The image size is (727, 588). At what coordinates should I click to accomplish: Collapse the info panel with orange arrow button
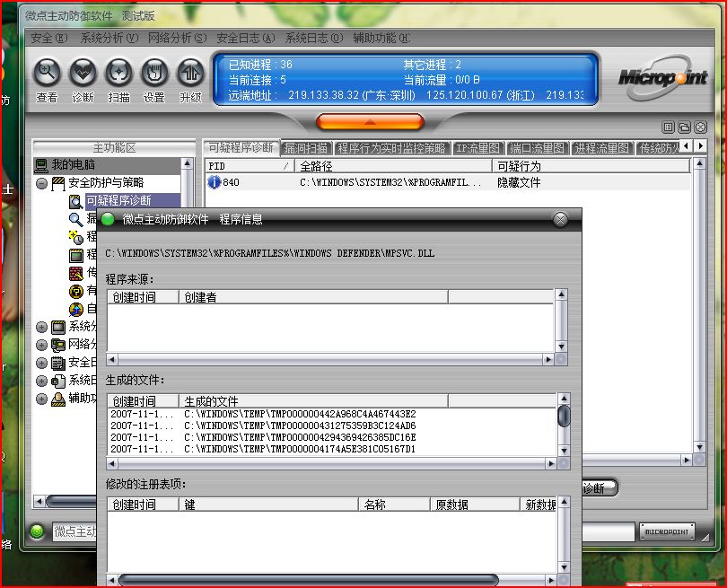pyautogui.click(x=370, y=122)
